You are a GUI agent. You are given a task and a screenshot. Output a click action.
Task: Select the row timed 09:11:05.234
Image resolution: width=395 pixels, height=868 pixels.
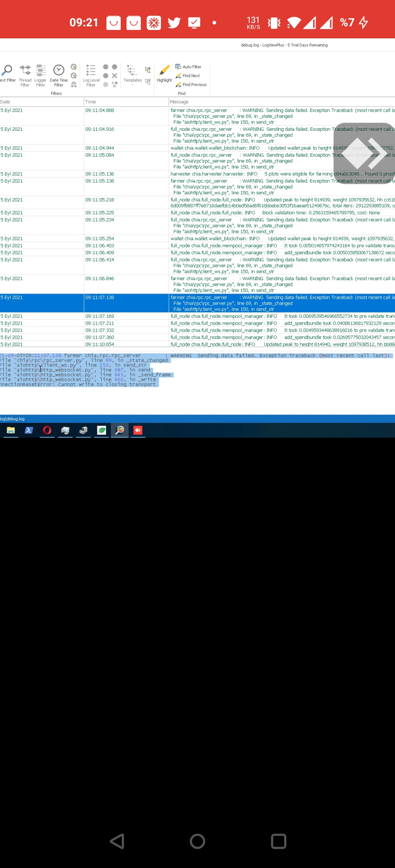click(197, 225)
